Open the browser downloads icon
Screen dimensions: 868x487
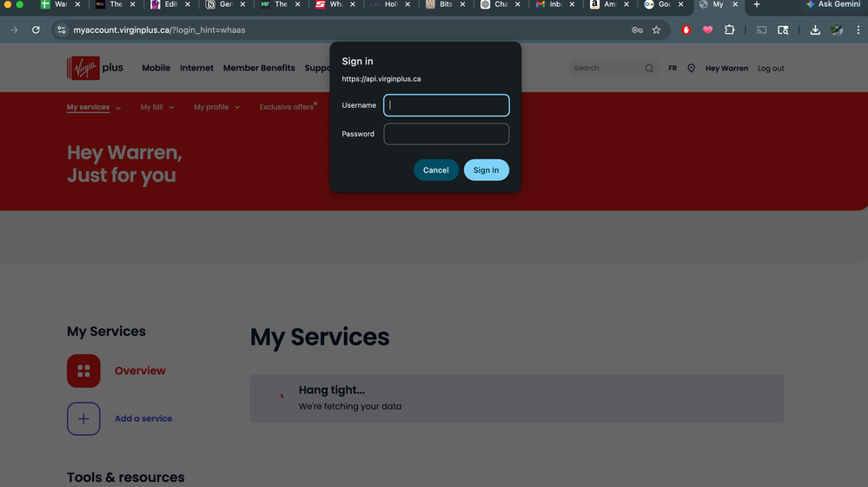(815, 30)
